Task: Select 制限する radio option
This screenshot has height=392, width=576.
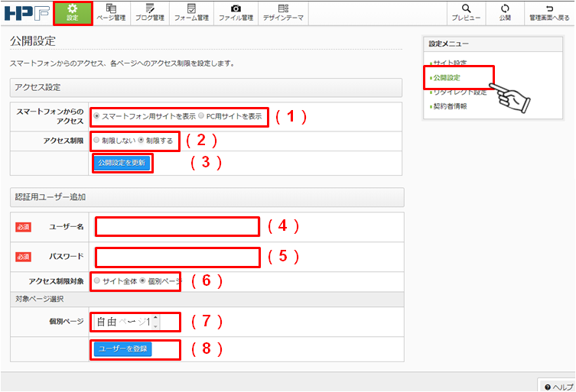Action: point(141,140)
